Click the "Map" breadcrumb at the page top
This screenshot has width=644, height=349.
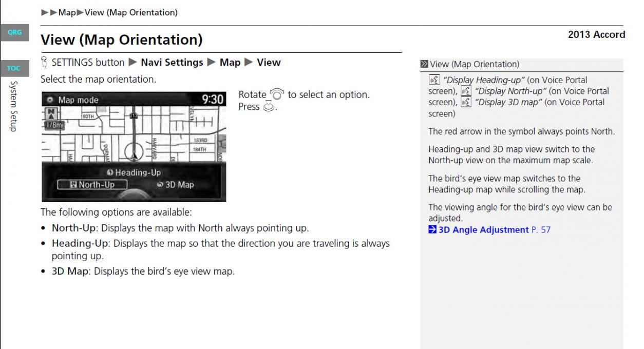[67, 13]
